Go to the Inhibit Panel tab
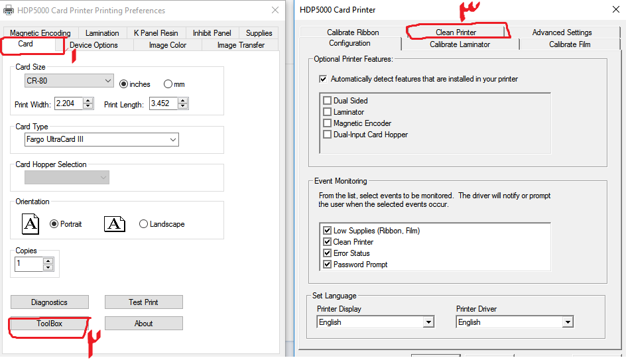 pyautogui.click(x=212, y=33)
